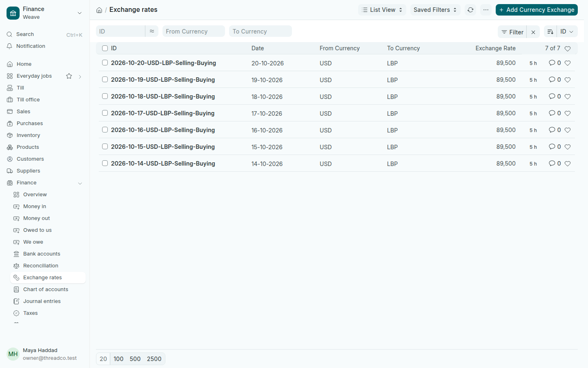Click the home breadcrumb icon
Image resolution: width=588 pixels, height=368 pixels.
(x=99, y=10)
